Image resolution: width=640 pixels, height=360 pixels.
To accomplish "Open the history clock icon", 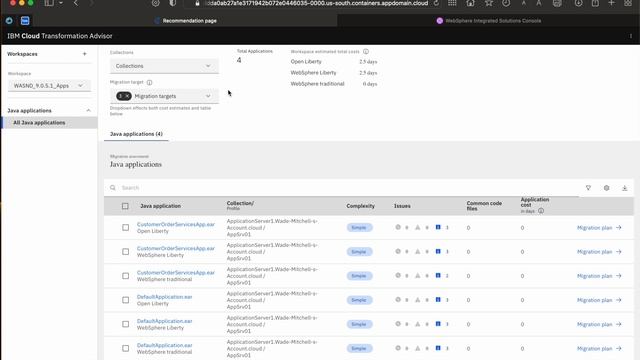I will 506,3.
